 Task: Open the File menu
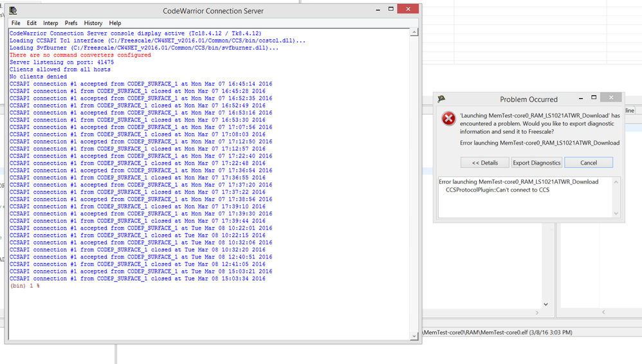pyautogui.click(x=15, y=23)
